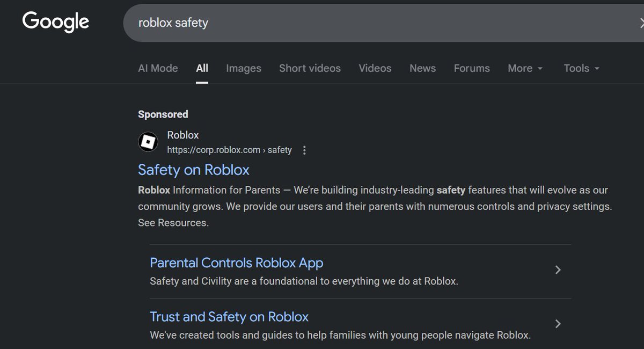Click the Safety and Civility sitelink description
Image resolution: width=644 pixels, height=349 pixels.
point(304,281)
